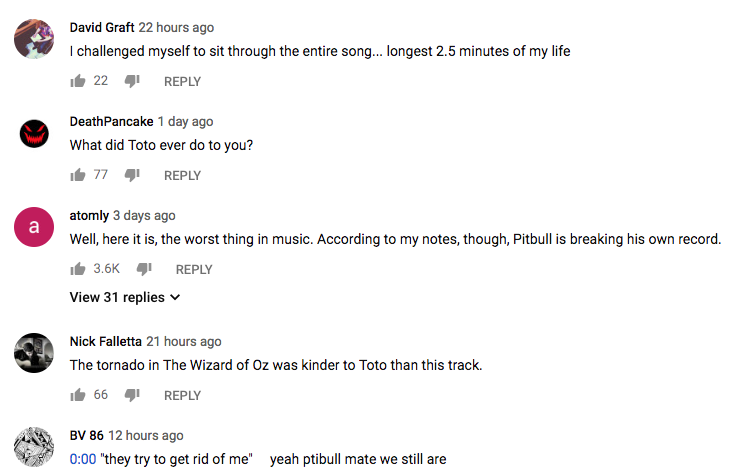
Task: Expand View 31 replies under atomly
Action: point(125,297)
